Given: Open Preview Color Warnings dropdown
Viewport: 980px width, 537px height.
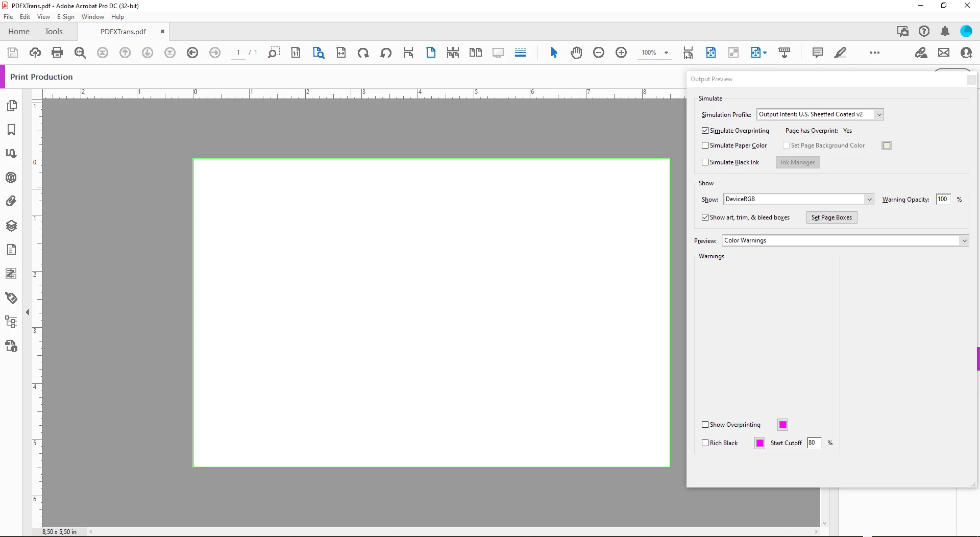Looking at the screenshot, I should 845,240.
